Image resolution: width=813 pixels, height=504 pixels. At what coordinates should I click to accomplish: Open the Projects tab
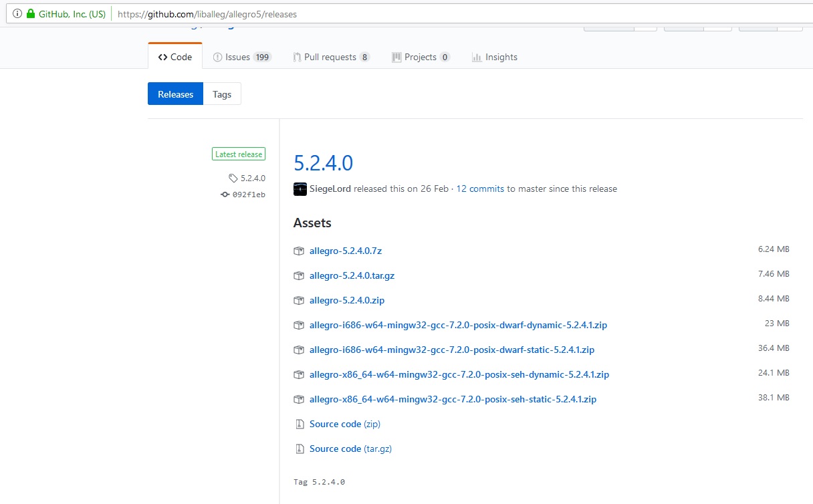(x=421, y=57)
